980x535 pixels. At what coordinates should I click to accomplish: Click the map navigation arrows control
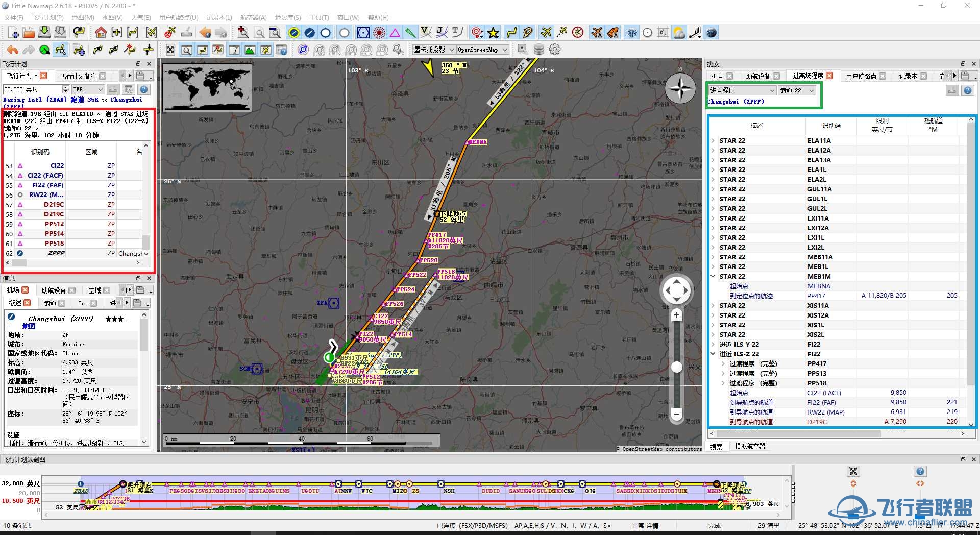click(676, 291)
